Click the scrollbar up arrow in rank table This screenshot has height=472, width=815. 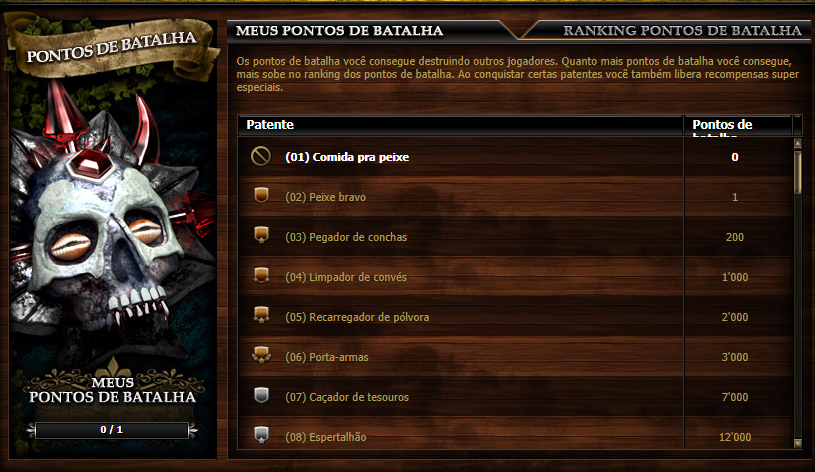tap(798, 143)
